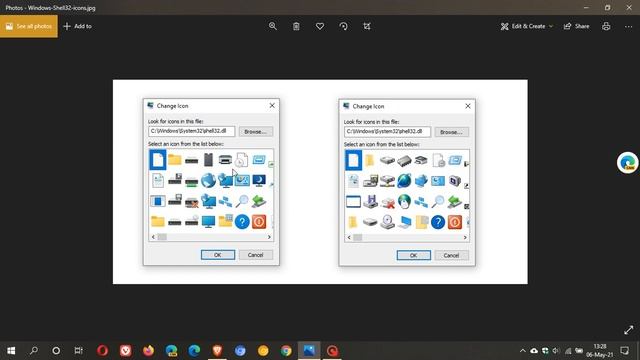
Task: Launch Vivaldi from the taskbar
Action: pyautogui.click(x=125, y=351)
